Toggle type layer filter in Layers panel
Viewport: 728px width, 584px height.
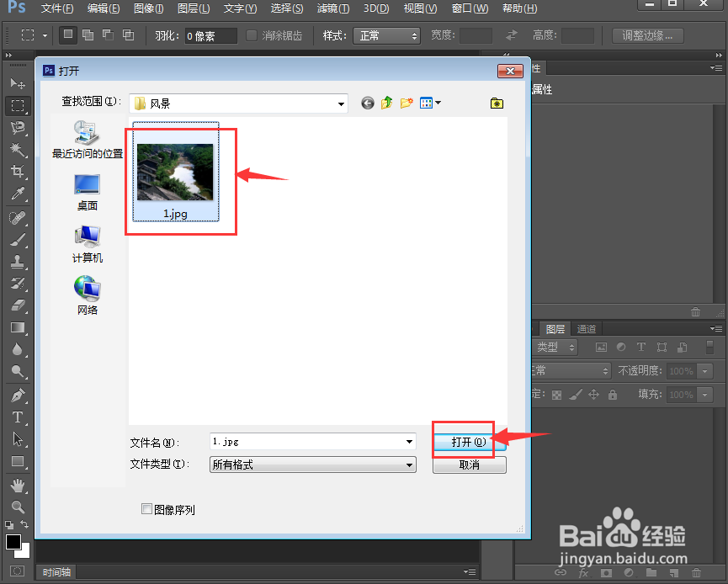tap(641, 348)
